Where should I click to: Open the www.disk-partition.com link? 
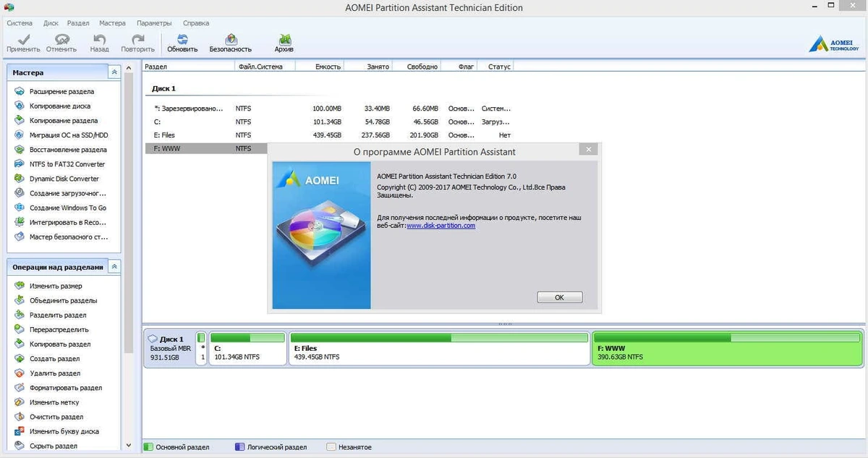tap(441, 226)
